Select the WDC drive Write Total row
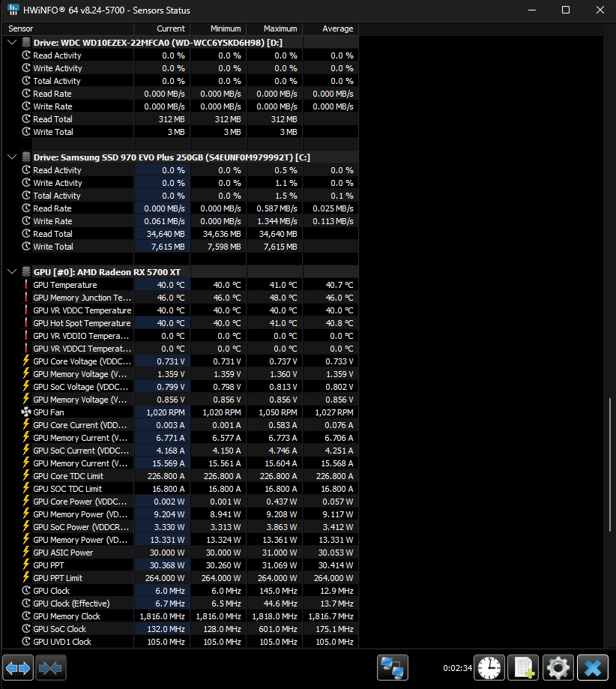The height and width of the screenshot is (689, 616). click(190, 132)
